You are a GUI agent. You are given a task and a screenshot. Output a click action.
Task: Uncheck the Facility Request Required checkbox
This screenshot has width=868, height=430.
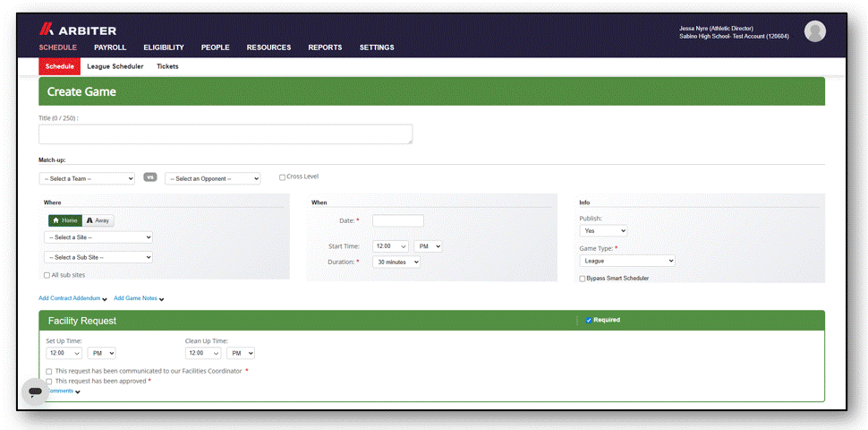589,321
